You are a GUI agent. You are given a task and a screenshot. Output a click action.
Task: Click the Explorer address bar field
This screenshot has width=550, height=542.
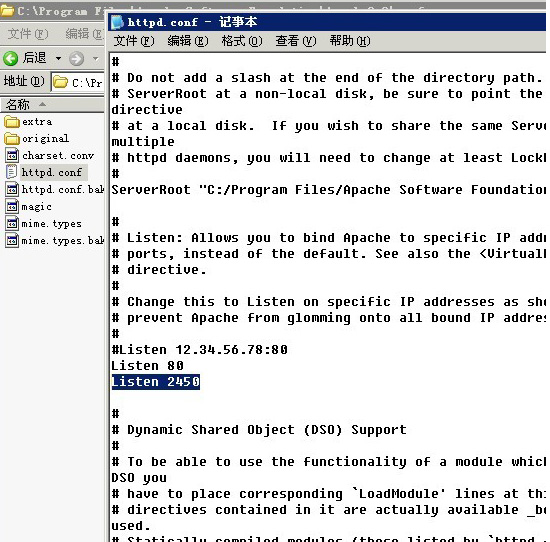point(78,82)
